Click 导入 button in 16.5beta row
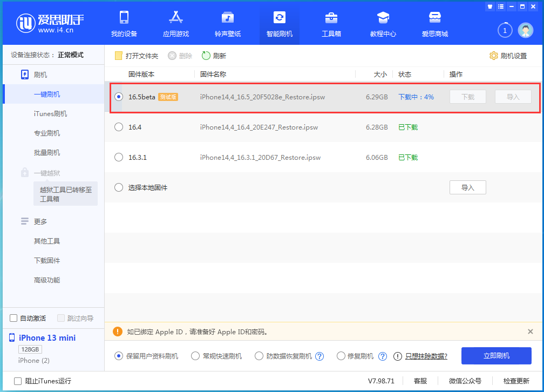Image resolution: width=544 pixels, height=392 pixels. click(x=513, y=97)
